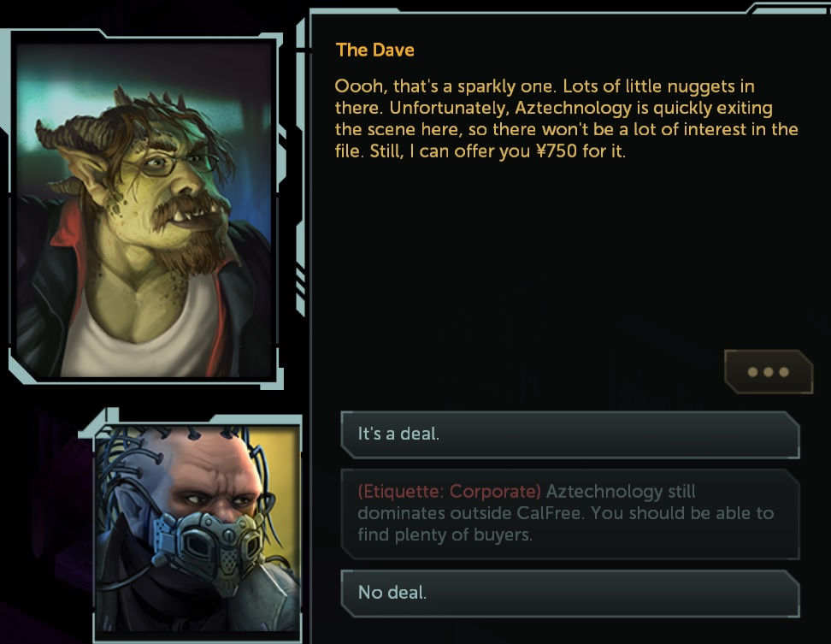The height and width of the screenshot is (644, 831).
Task: Select the Etiquette: Corporate dialogue option
Action: [x=570, y=514]
